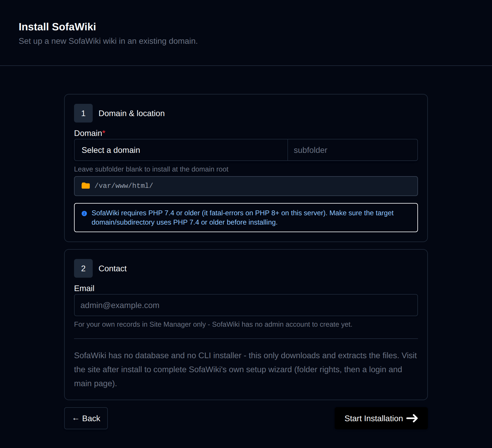Click the Domain & location heading
492x448 pixels.
[131, 113]
